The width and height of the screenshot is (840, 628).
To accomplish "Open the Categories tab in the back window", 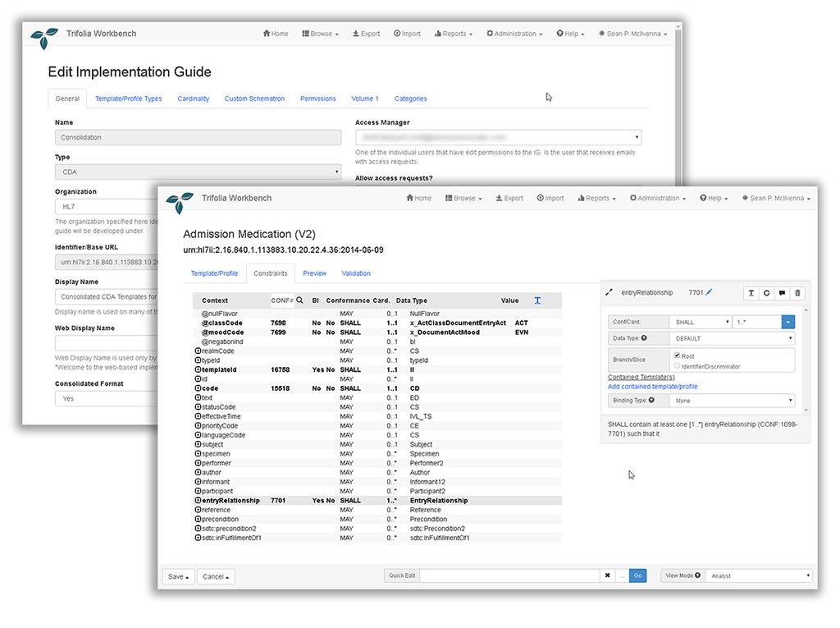I will pyautogui.click(x=410, y=99).
